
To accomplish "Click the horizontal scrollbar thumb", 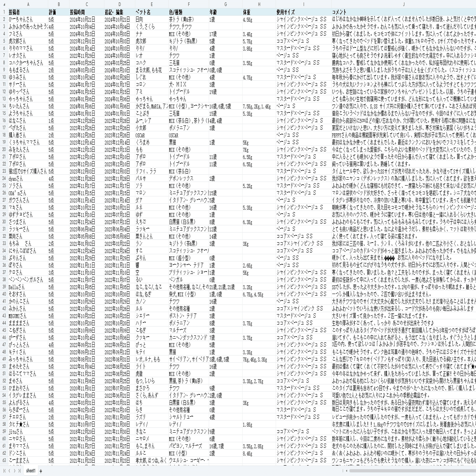I will (413, 471).
